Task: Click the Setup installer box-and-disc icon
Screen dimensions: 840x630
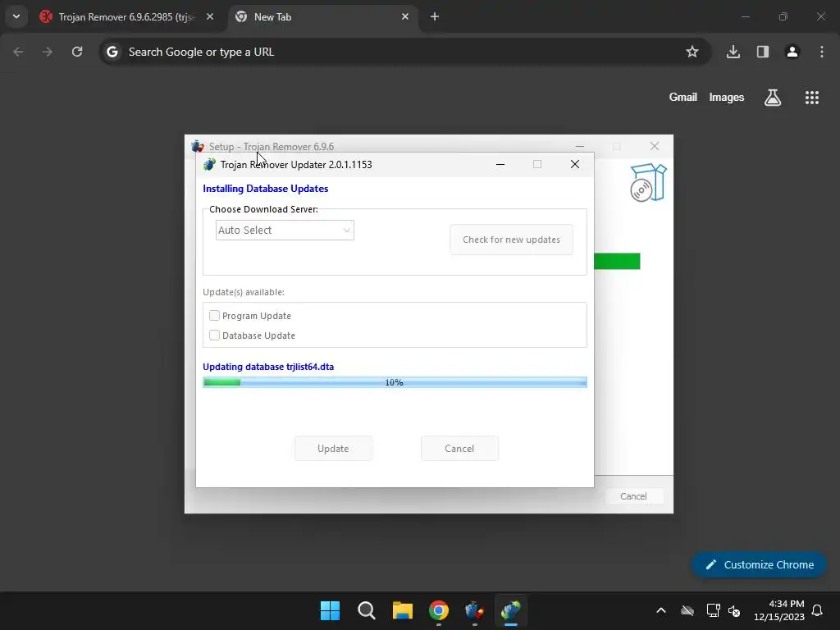Action: [x=648, y=183]
